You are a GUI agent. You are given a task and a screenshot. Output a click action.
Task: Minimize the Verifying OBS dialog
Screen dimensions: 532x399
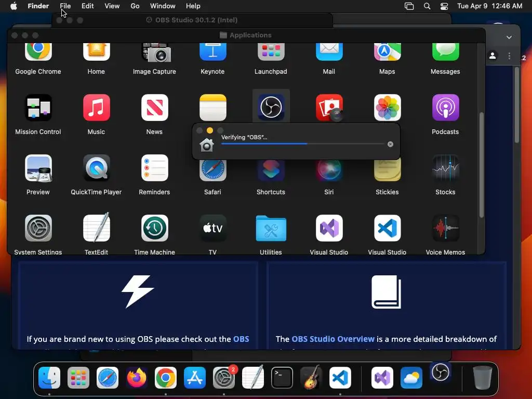point(210,130)
